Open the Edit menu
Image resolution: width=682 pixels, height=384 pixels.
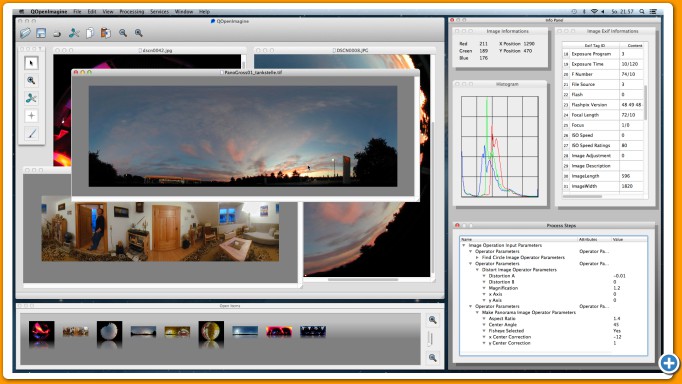pos(92,12)
